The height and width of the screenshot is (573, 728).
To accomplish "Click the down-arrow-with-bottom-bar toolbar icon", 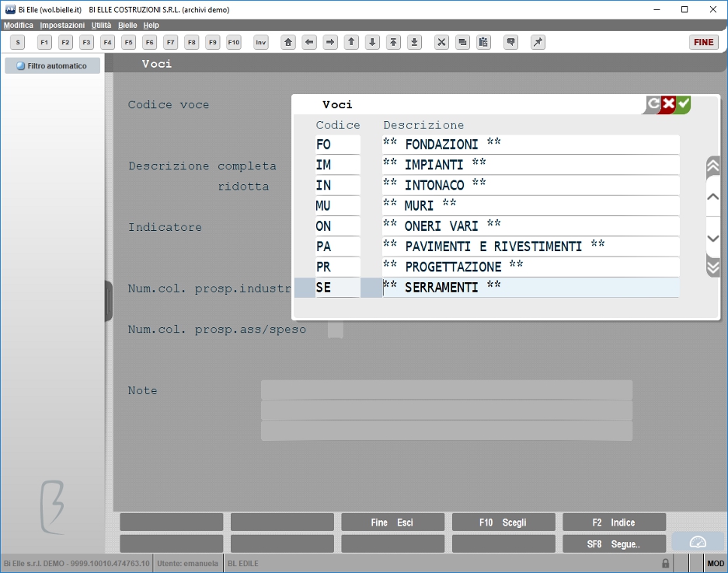I will click(x=415, y=42).
